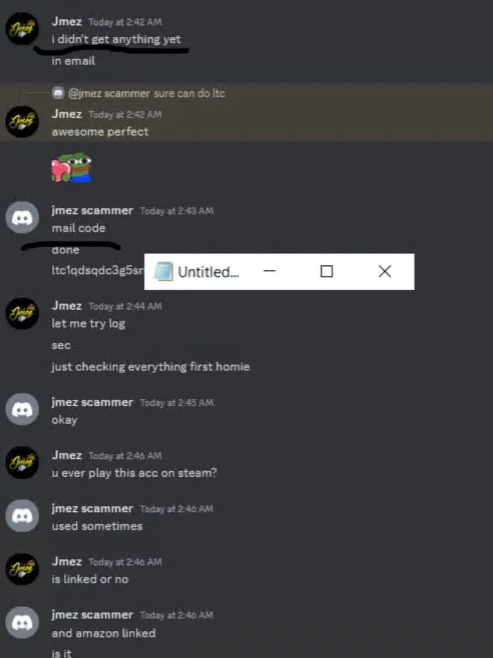This screenshot has height=658, width=493.
Task: Jump to replied message "sure can do ltc"
Action: pyautogui.click(x=189, y=93)
